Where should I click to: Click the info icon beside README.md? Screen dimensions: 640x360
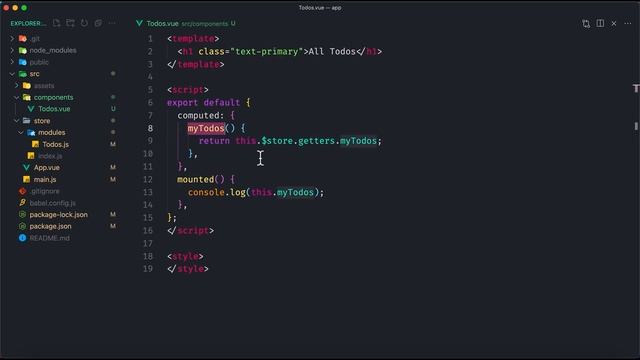point(22,238)
